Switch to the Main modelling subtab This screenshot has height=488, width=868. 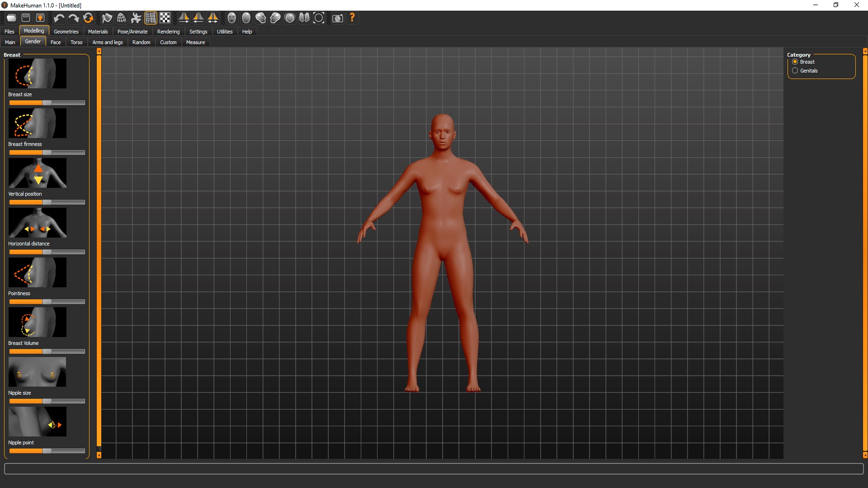pos(10,42)
